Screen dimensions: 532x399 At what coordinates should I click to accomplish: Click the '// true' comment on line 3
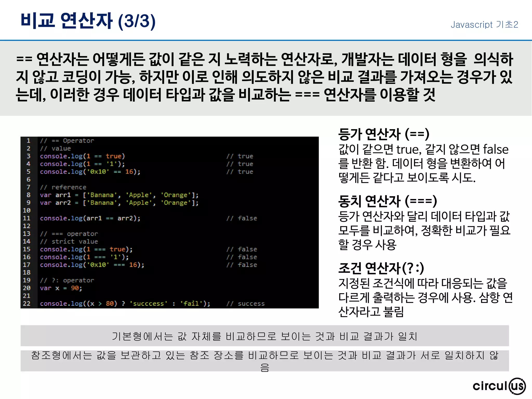(240, 156)
